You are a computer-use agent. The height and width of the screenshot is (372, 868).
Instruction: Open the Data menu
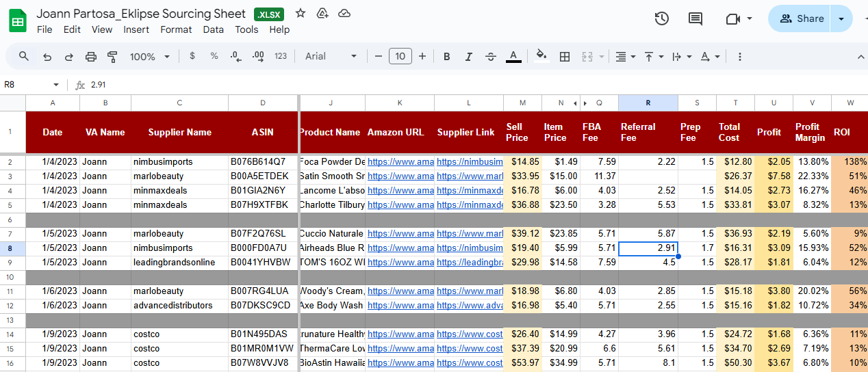pyautogui.click(x=213, y=29)
